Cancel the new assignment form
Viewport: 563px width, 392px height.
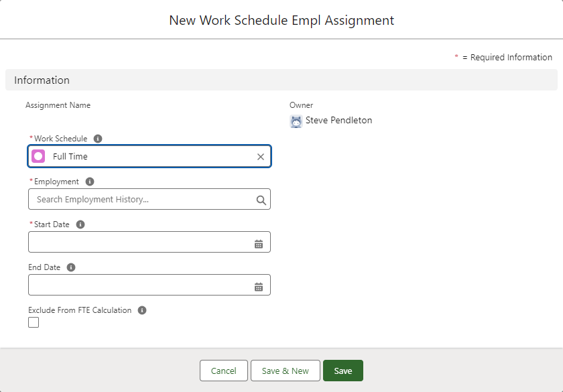tap(223, 371)
